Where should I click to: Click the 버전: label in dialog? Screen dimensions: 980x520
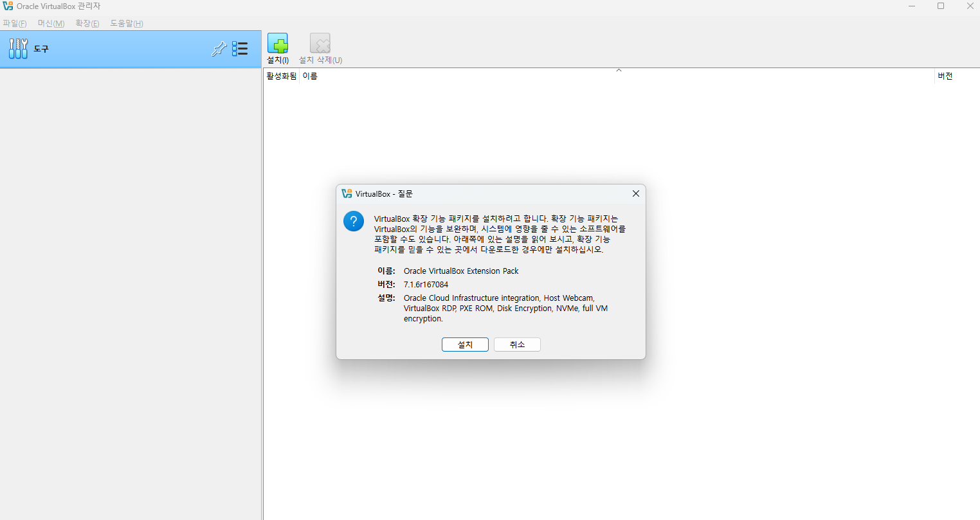(x=386, y=285)
